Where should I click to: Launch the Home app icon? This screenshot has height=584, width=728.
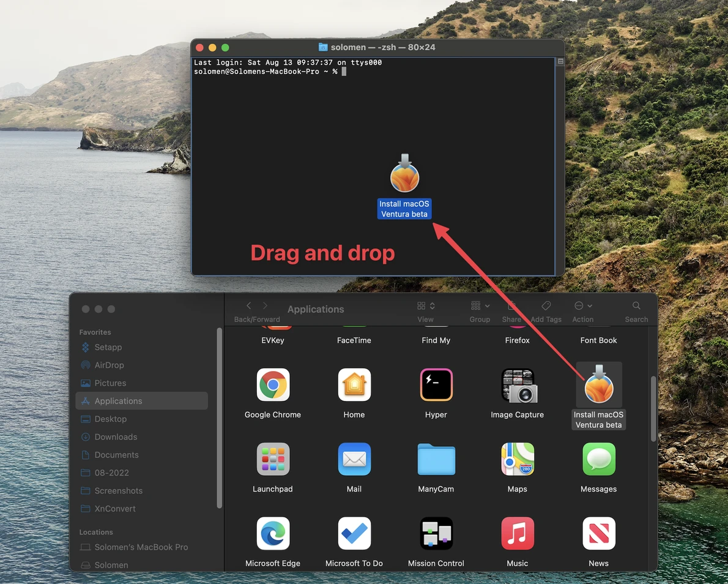pos(354,384)
